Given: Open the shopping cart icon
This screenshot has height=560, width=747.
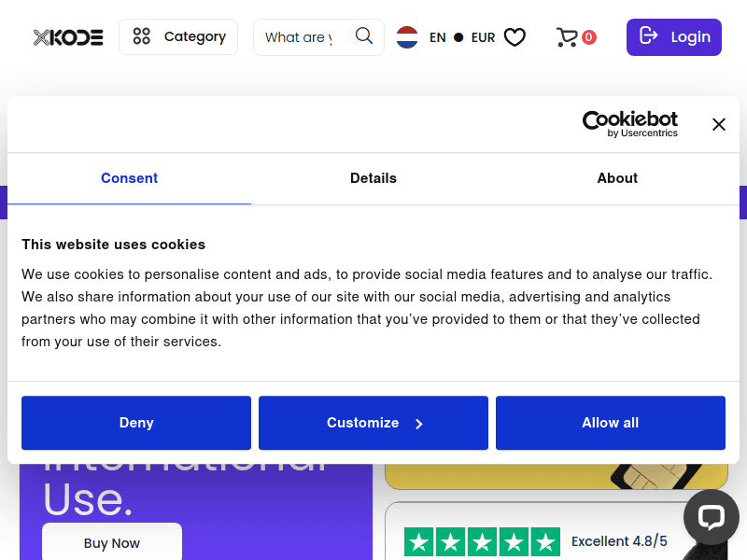Looking at the screenshot, I should pyautogui.click(x=567, y=37).
